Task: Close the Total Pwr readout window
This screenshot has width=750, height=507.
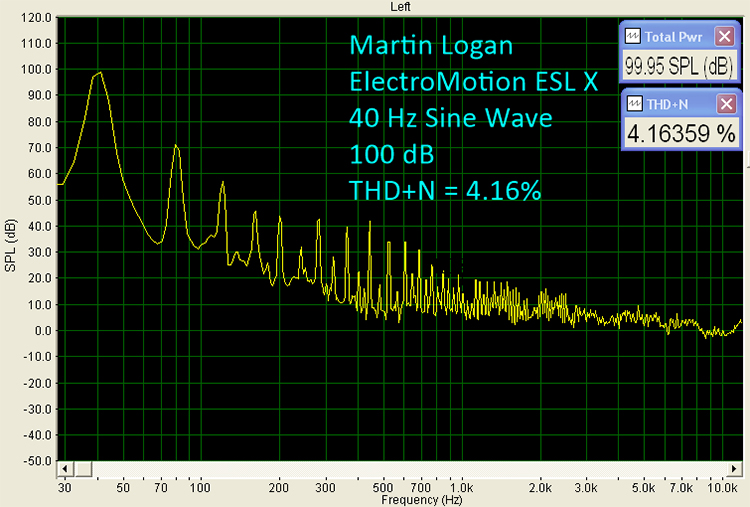Action: pyautogui.click(x=725, y=36)
